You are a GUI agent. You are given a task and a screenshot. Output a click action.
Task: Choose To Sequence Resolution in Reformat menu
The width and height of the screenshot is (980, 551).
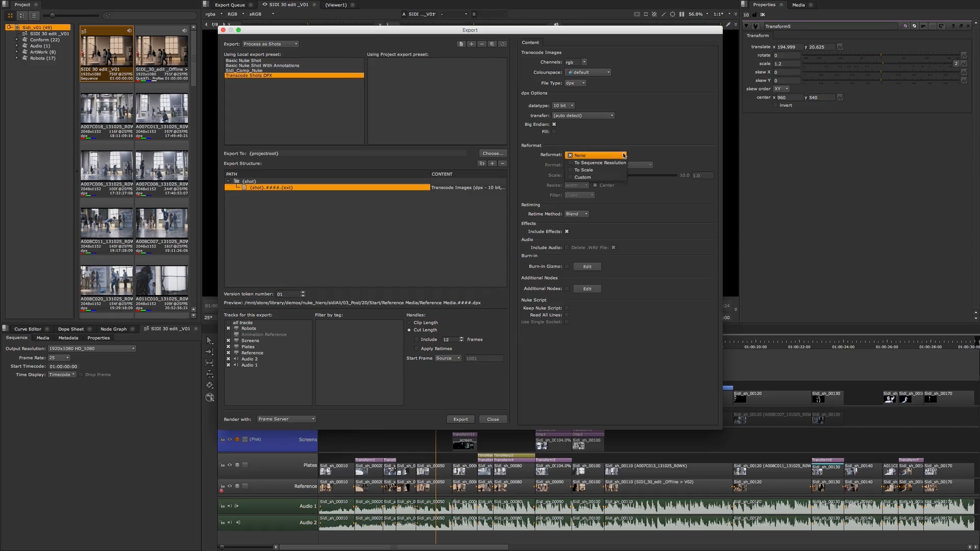pos(600,163)
